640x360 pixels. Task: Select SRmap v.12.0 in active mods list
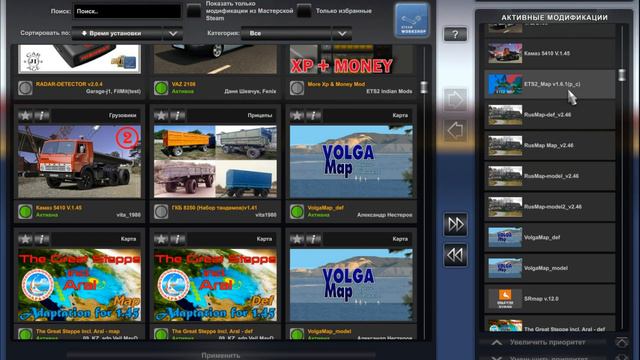tap(549, 299)
